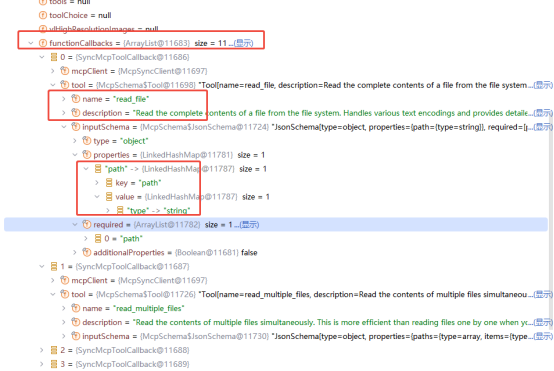The height and width of the screenshot is (371, 554).
Task: Open 显示 link on required row
Action: point(249,225)
